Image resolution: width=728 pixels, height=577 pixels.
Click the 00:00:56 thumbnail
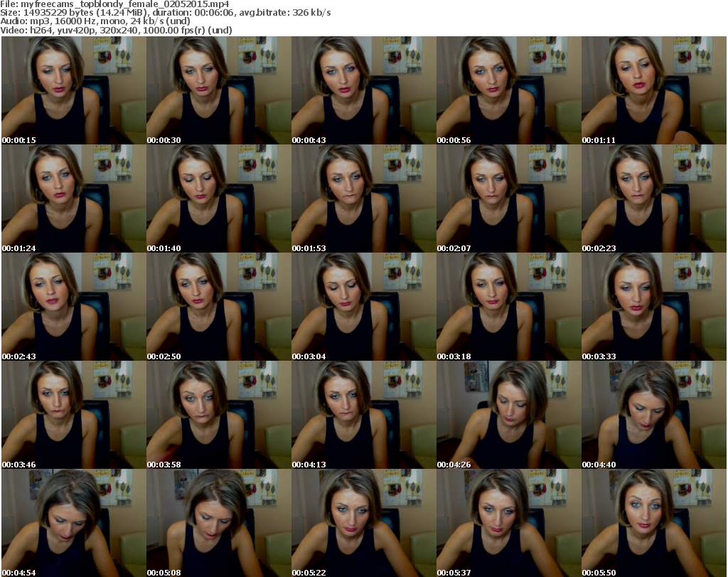(509, 90)
